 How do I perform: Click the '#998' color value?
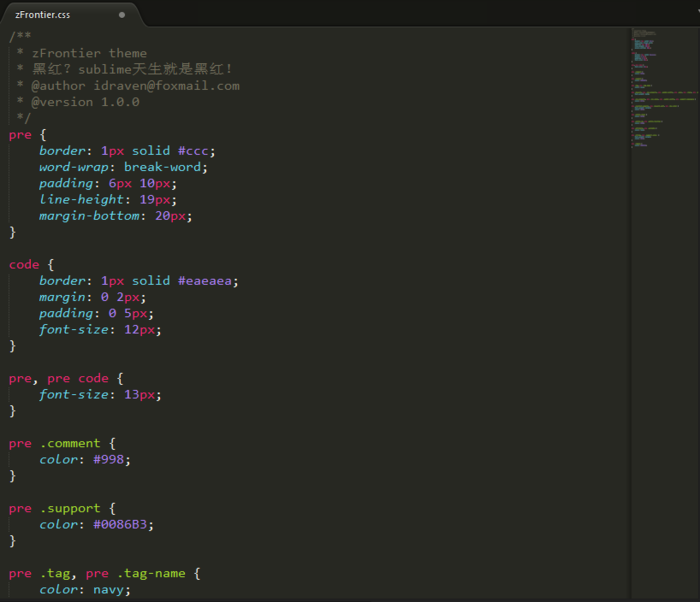(x=108, y=460)
